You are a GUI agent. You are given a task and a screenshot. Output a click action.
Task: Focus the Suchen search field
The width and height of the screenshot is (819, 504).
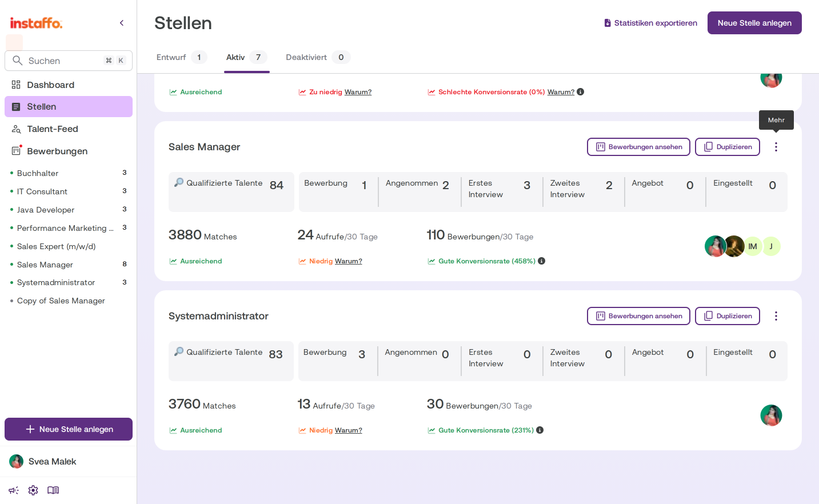pyautogui.click(x=69, y=61)
